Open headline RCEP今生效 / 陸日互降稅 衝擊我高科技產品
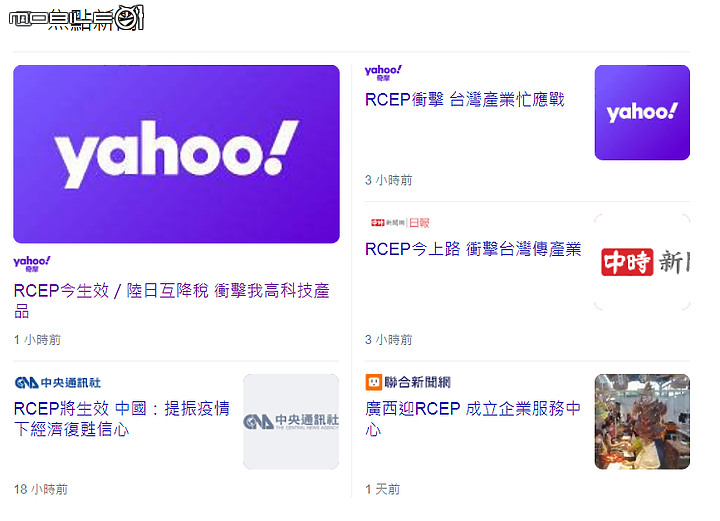The image size is (720, 521). click(x=172, y=301)
